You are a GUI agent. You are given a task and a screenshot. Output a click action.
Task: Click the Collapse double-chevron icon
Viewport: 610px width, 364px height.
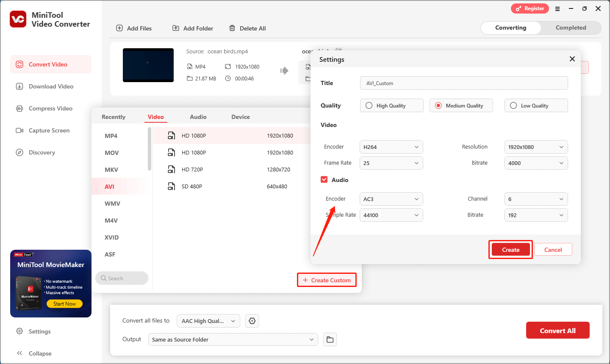pos(19,353)
